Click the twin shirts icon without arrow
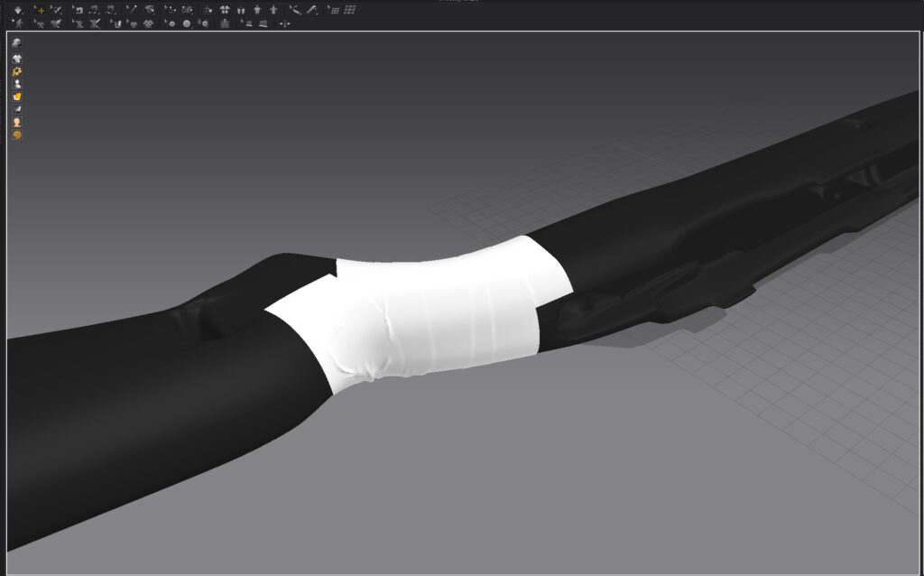Screen dimensions: 924x576 pyautogui.click(x=149, y=23)
